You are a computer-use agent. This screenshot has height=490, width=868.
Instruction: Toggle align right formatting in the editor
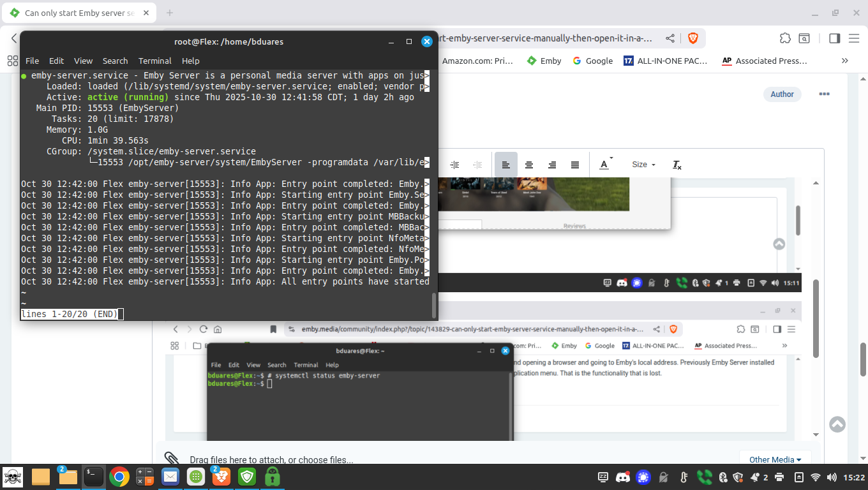[552, 165]
